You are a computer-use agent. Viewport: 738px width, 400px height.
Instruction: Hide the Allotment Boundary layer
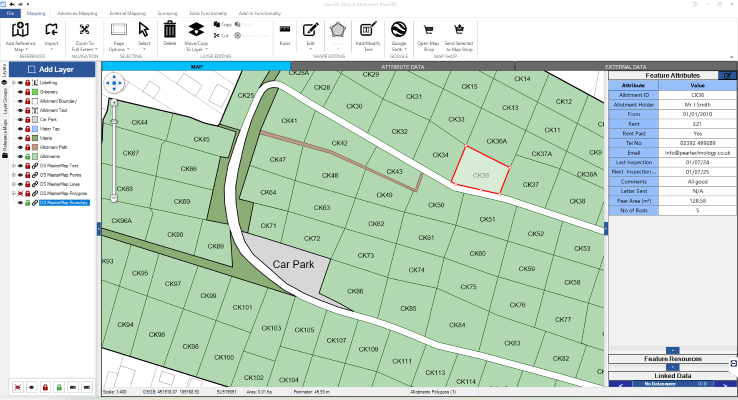click(20, 101)
